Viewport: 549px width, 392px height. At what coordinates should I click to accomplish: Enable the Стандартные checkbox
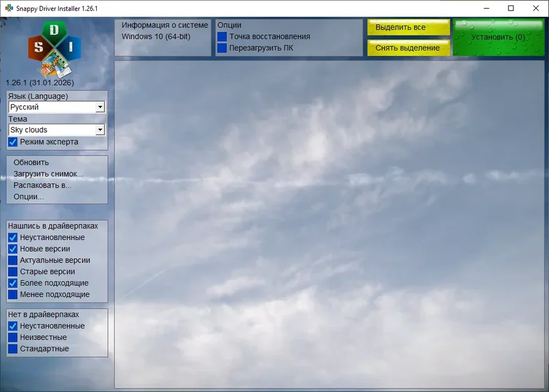(x=13, y=349)
